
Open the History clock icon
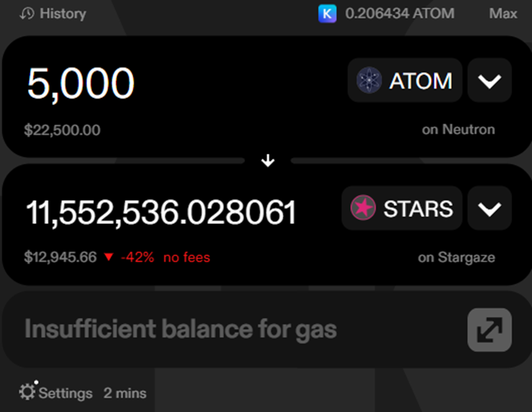27,13
